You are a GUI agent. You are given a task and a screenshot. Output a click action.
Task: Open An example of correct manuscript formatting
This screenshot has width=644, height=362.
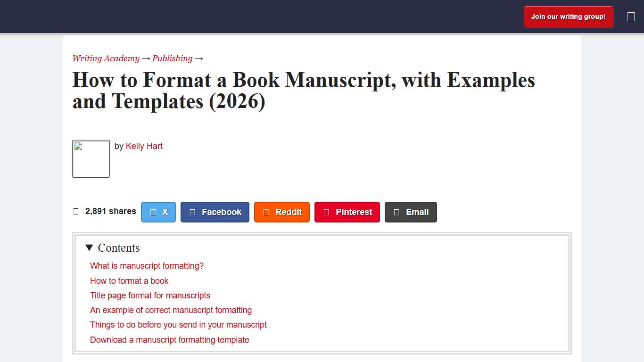coord(171,310)
